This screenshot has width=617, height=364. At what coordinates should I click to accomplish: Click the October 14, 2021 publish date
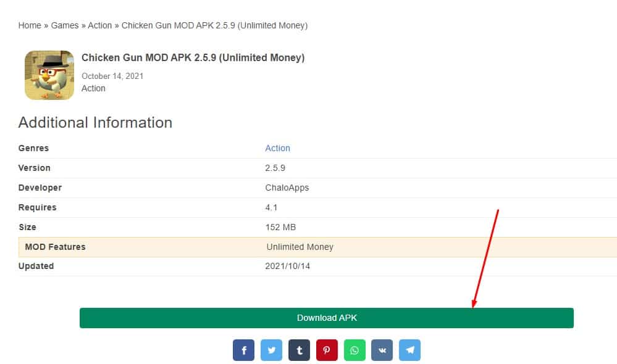pyautogui.click(x=112, y=76)
